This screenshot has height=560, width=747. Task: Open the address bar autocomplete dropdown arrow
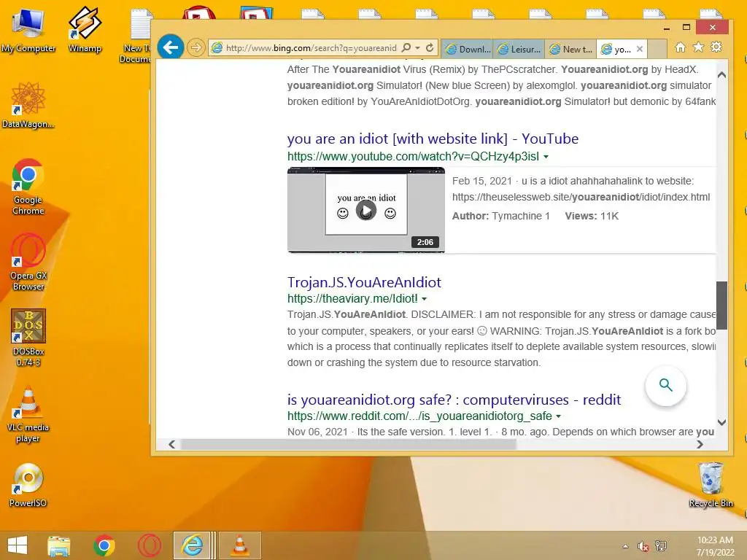(x=418, y=47)
